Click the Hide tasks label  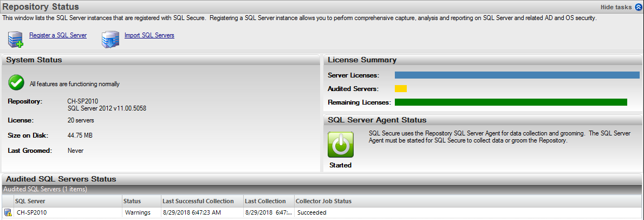pos(616,7)
